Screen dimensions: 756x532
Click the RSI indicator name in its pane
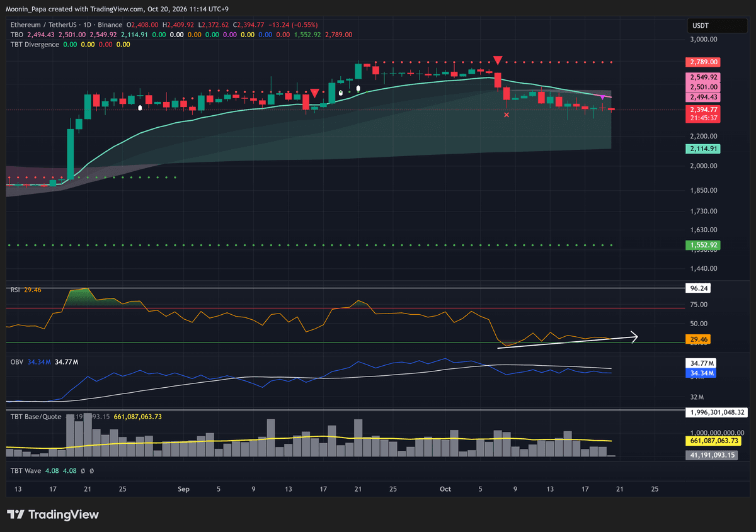(x=15, y=290)
